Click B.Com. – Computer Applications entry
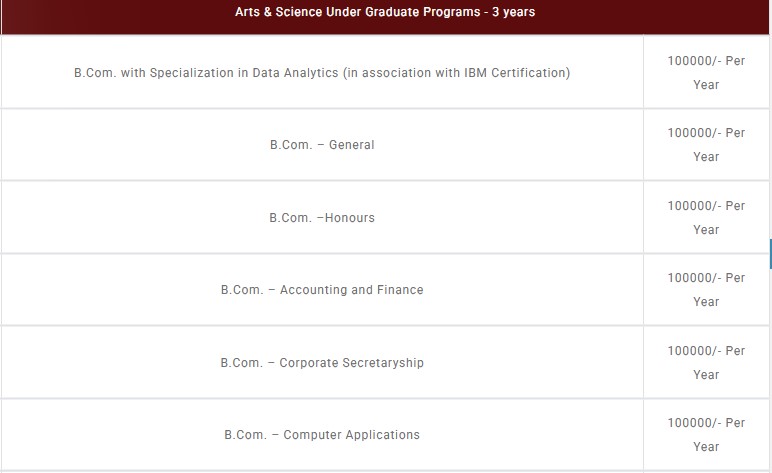The width and height of the screenshot is (772, 473). 322,435
